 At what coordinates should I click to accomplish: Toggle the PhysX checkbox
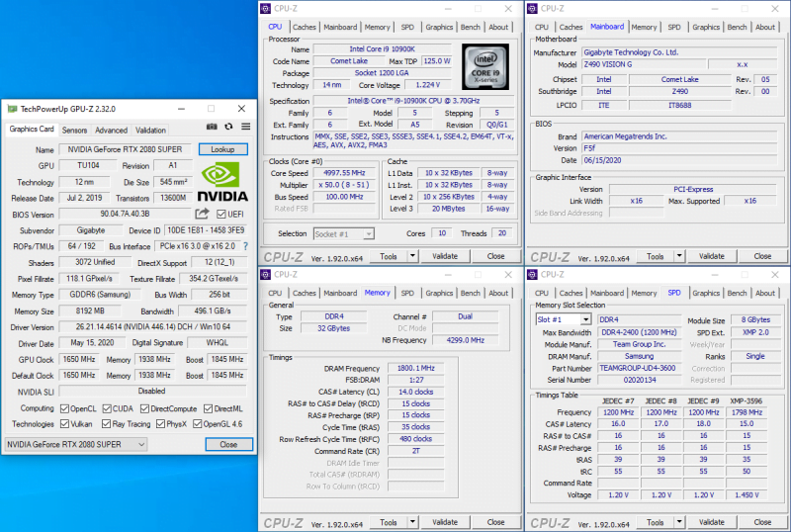[x=160, y=423]
